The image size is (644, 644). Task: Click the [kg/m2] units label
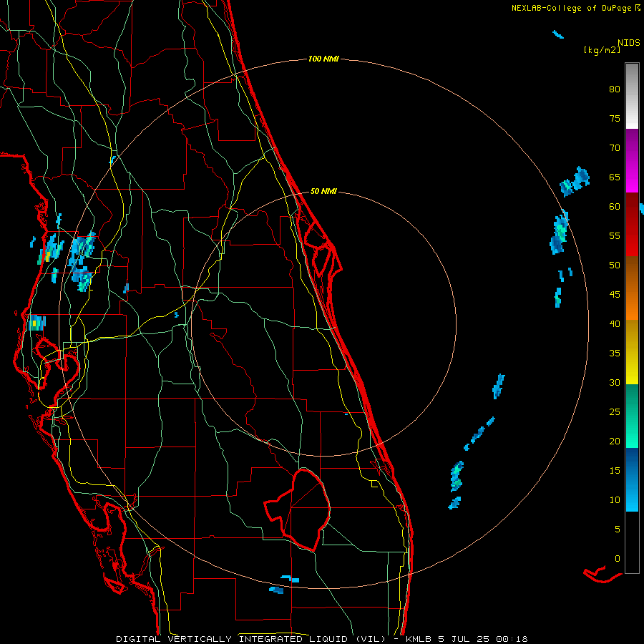pyautogui.click(x=602, y=50)
